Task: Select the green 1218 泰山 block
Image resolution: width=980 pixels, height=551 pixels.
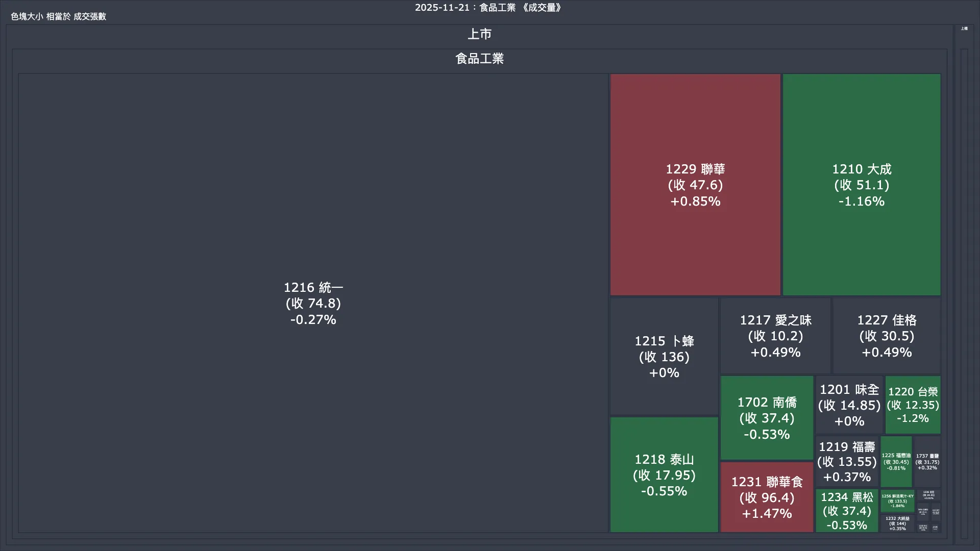Action: tap(664, 475)
